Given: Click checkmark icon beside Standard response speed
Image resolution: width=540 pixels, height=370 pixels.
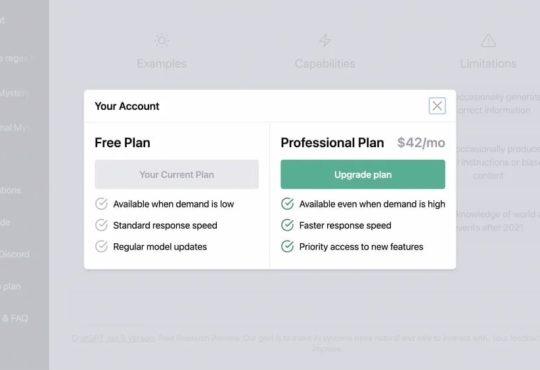Looking at the screenshot, I should (x=101, y=225).
